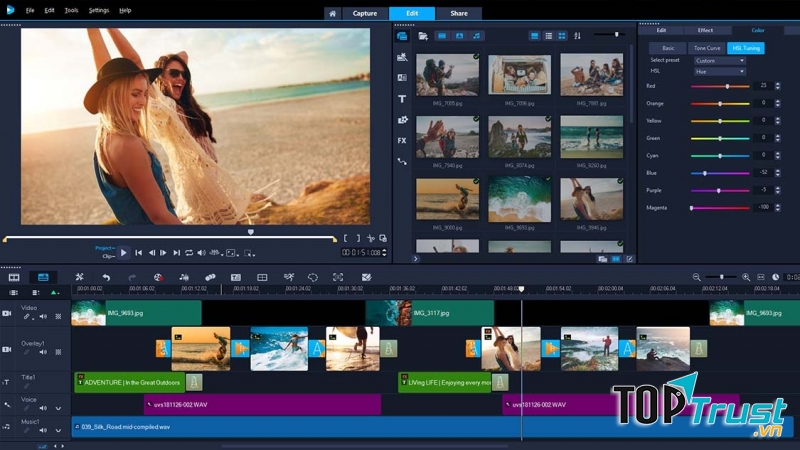Open Customize toolbar tools icon

[x=79, y=277]
